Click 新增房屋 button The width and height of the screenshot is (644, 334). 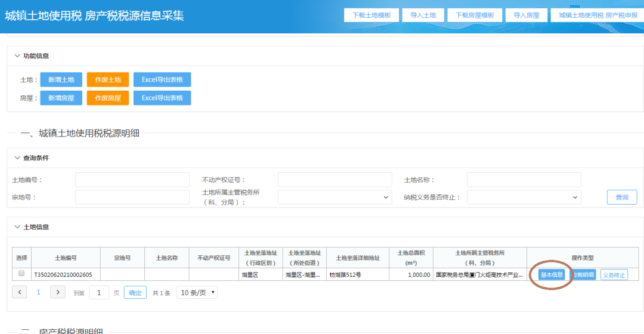pyautogui.click(x=61, y=98)
